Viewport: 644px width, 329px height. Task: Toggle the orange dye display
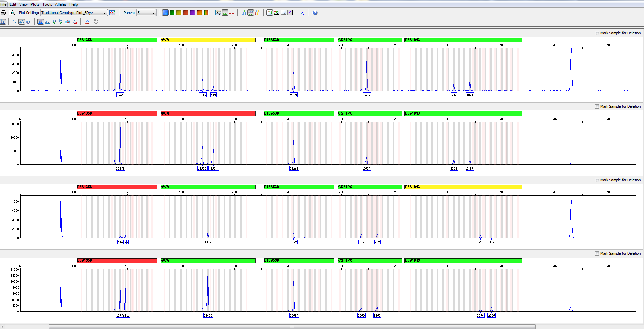(199, 13)
